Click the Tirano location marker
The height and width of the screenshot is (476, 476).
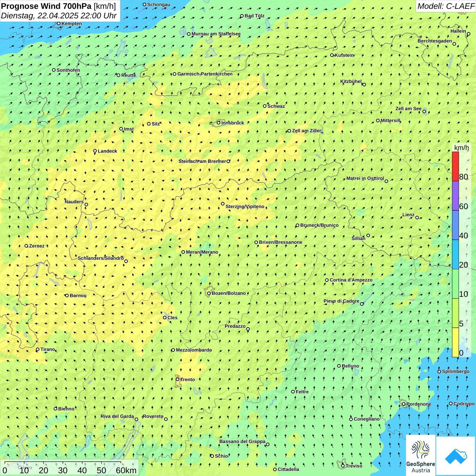pos(38,349)
